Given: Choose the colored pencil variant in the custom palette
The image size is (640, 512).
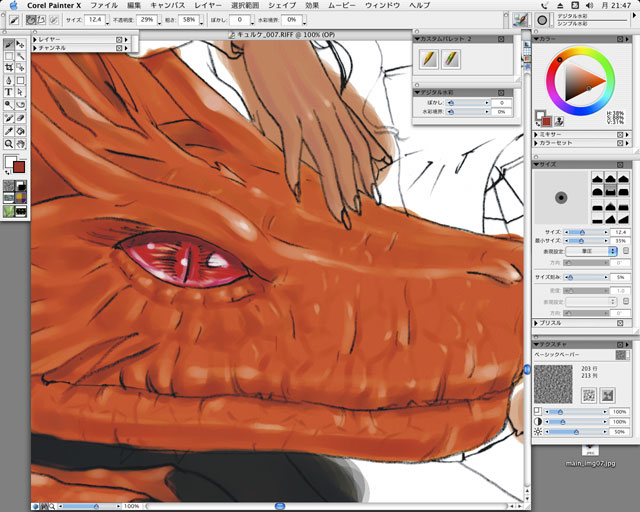Looking at the screenshot, I should point(451,59).
